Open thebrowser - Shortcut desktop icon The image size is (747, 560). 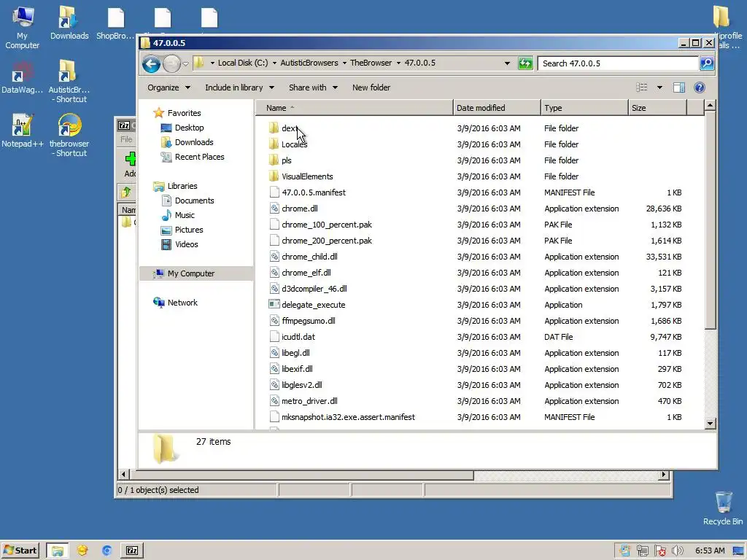tap(69, 135)
